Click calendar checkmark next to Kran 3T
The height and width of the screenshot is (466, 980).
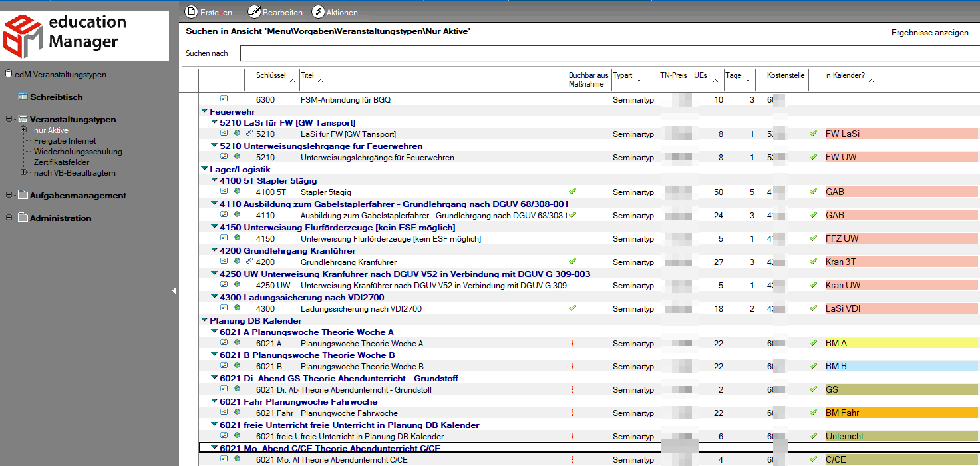(x=813, y=262)
